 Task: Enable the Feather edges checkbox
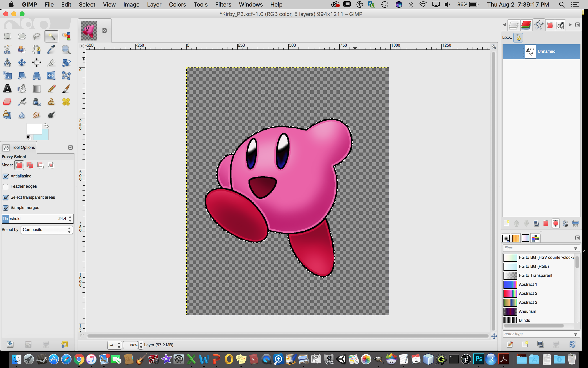(6, 187)
